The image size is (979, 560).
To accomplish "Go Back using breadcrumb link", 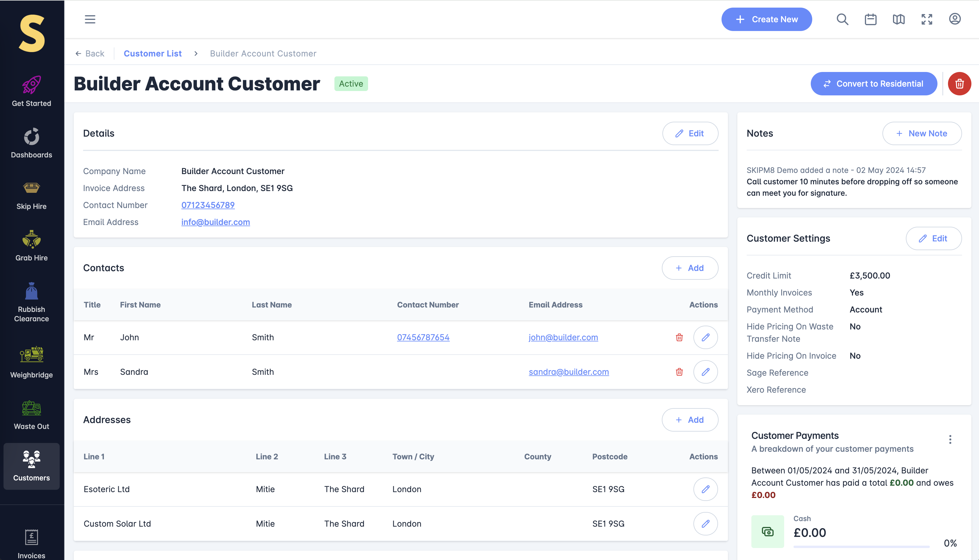I will pos(90,54).
